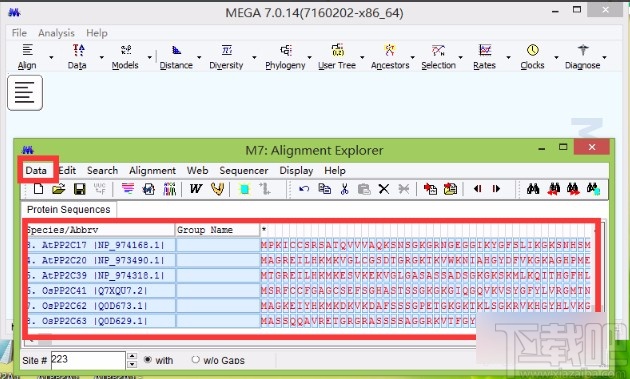Undo last action in Alignment Explorer
The height and width of the screenshot is (379, 630).
pos(304,188)
